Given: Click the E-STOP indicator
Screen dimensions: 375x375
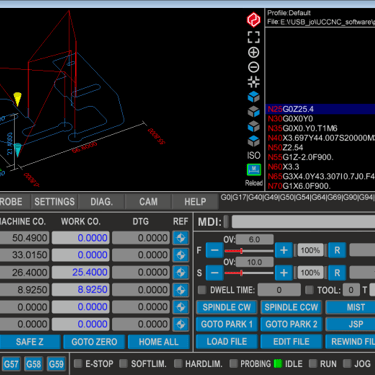Looking at the screenshot, I should [x=78, y=363].
